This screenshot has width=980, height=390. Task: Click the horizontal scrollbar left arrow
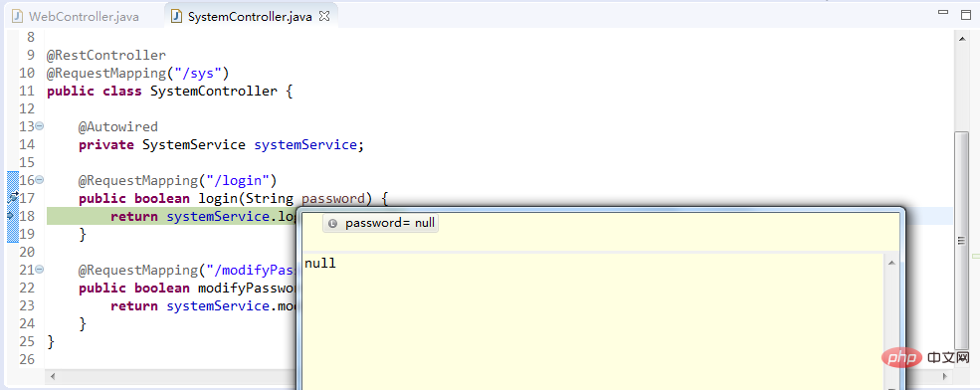pyautogui.click(x=53, y=376)
